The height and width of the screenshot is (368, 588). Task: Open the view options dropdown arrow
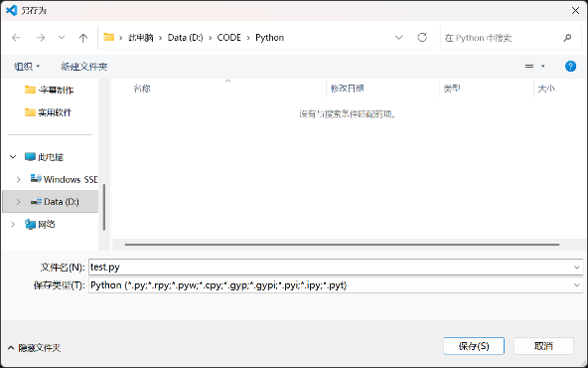542,67
